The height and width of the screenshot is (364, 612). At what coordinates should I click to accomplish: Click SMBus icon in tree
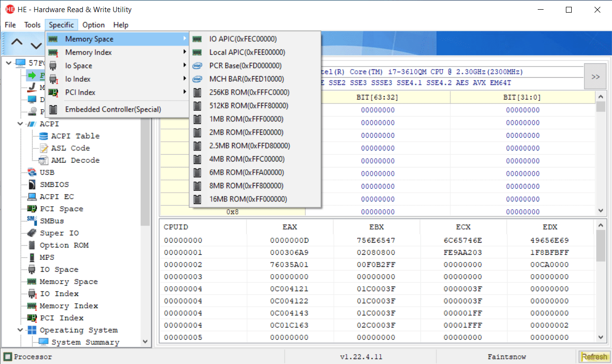[32, 221]
